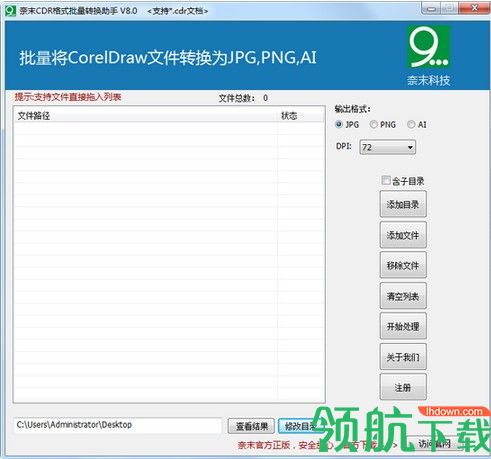This screenshot has height=459, width=491.
Task: Open the DPI dropdown showing 72
Action: (388, 147)
